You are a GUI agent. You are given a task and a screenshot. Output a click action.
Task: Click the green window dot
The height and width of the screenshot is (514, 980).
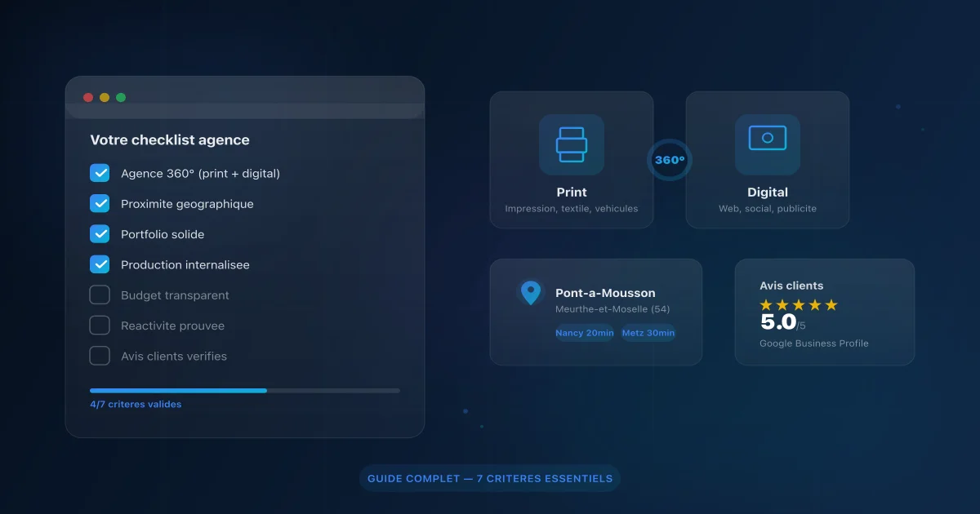121,98
